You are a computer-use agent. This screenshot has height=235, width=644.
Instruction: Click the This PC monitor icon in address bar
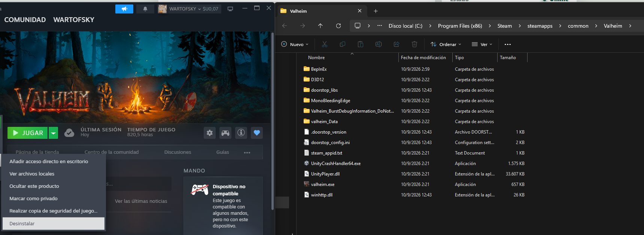pyautogui.click(x=358, y=26)
